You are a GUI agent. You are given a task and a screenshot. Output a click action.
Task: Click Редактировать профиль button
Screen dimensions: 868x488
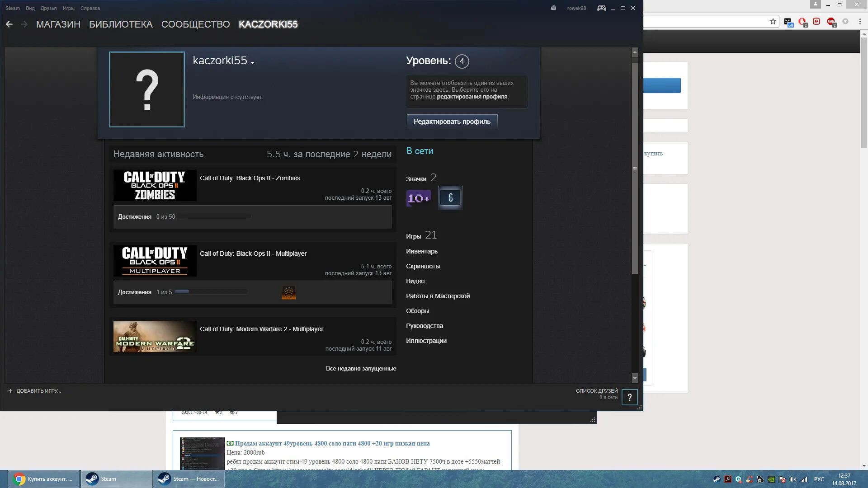pyautogui.click(x=452, y=122)
